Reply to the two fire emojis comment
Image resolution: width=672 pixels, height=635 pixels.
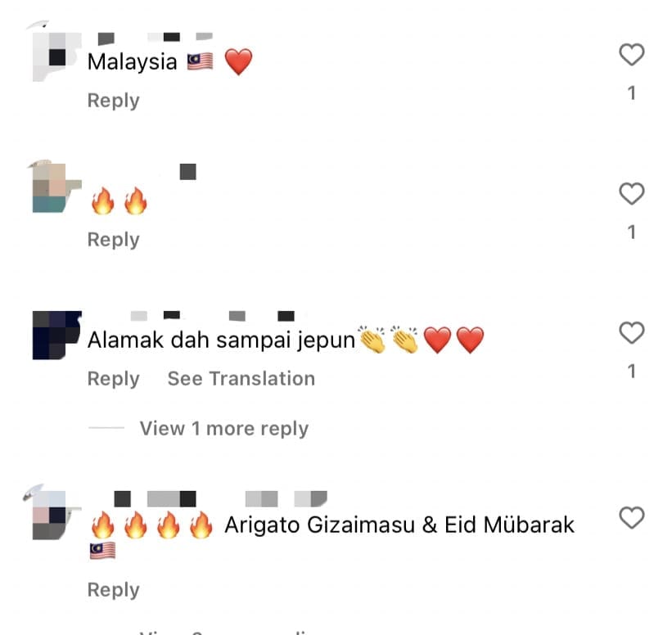coord(114,240)
